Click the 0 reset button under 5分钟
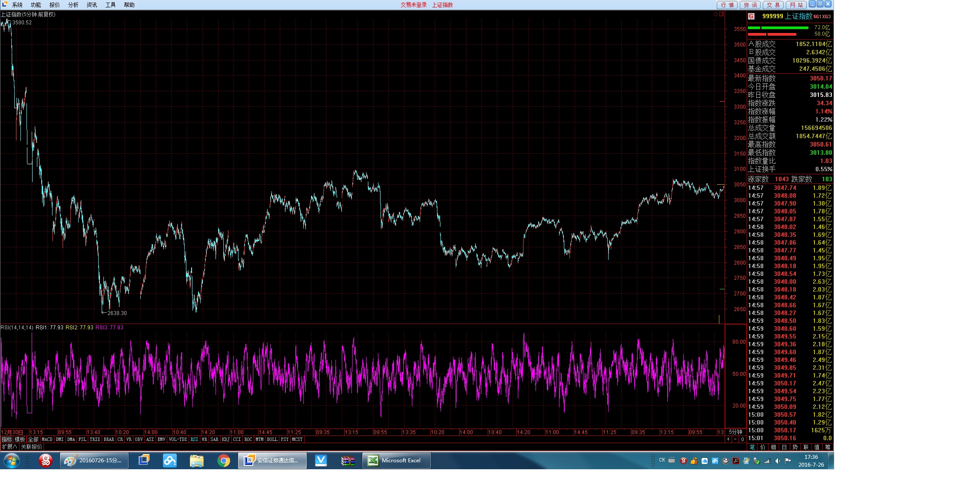The image size is (980, 494). coord(742,439)
